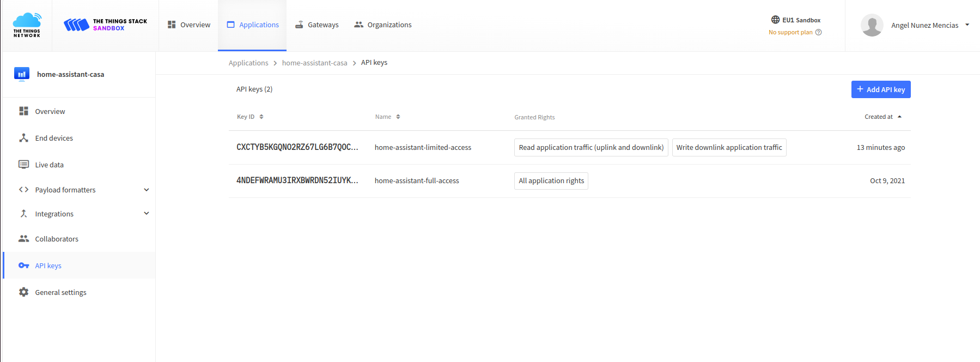Click the support plan help icon
This screenshot has width=980, height=362.
818,32
